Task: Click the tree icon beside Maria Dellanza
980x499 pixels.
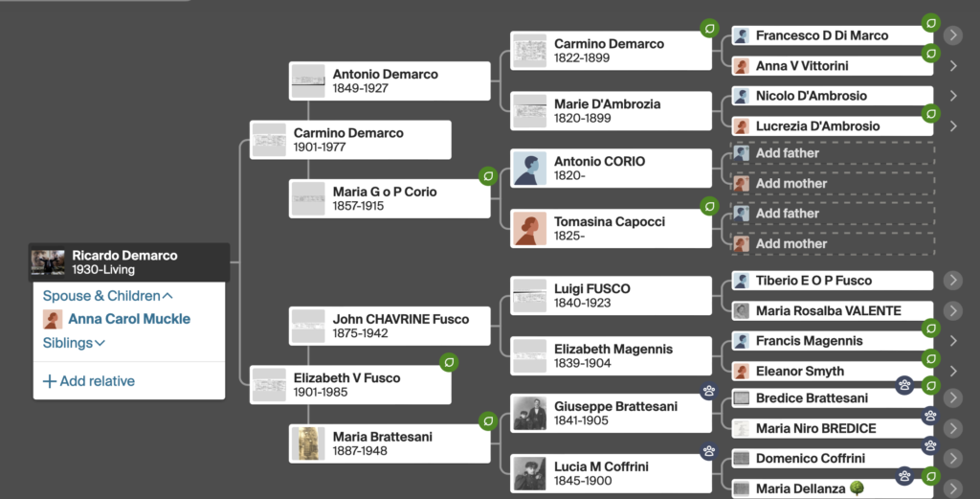Action: (x=857, y=488)
